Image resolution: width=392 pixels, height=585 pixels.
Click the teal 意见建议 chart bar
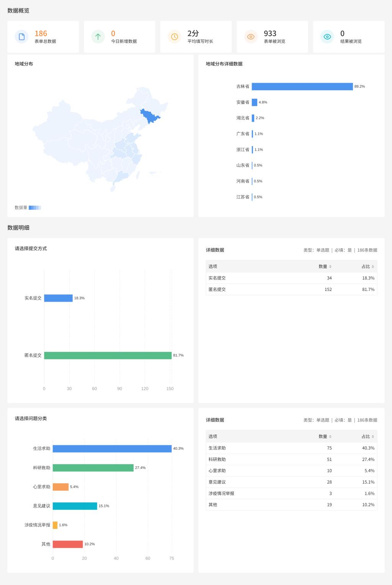pos(75,506)
